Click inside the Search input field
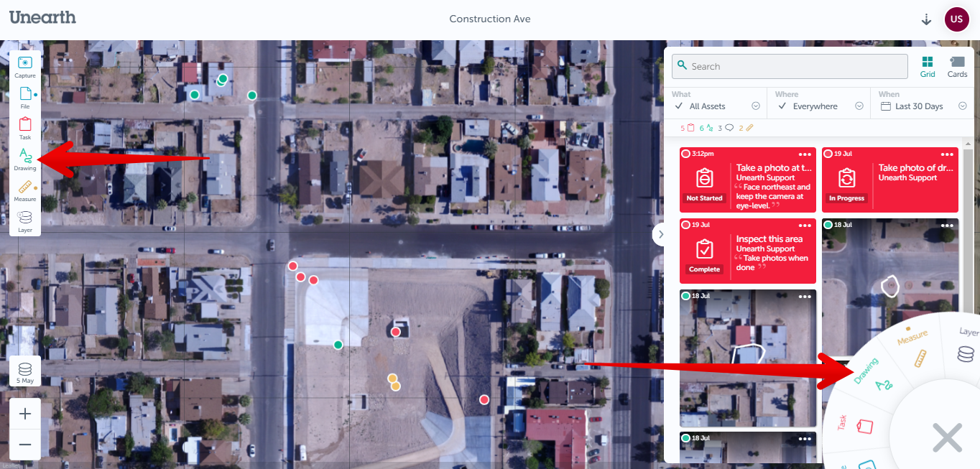The height and width of the screenshot is (469, 980). 790,66
